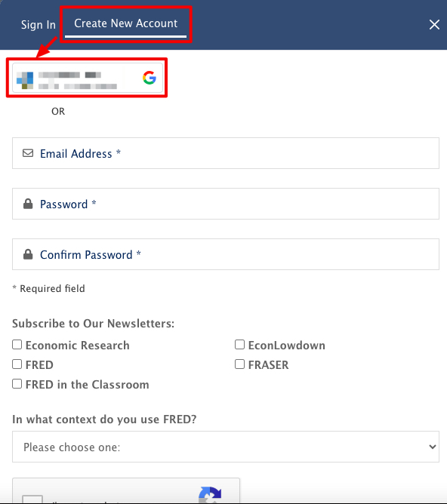The image size is (447, 504).
Task: Focus the Email Address input field
Action: click(226, 153)
